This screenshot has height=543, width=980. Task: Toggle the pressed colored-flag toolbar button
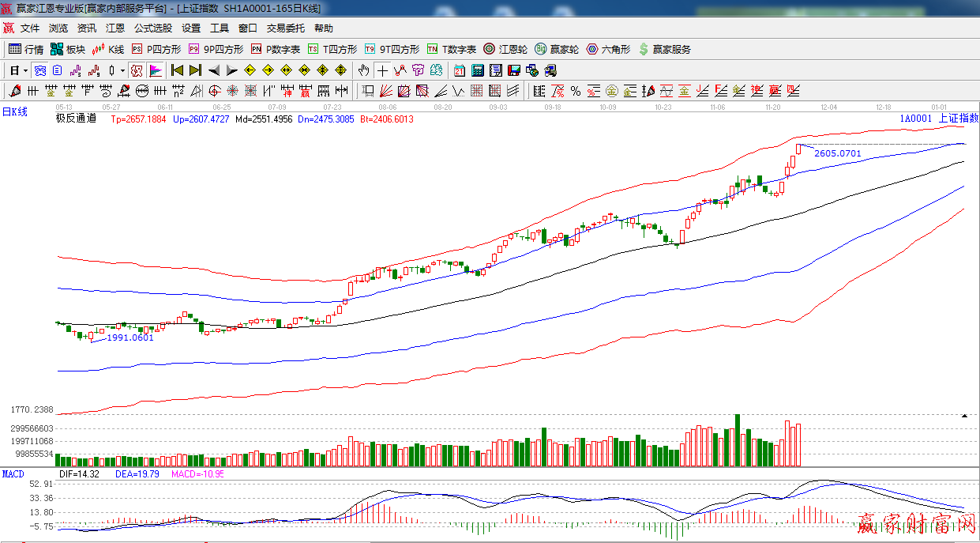click(x=156, y=70)
